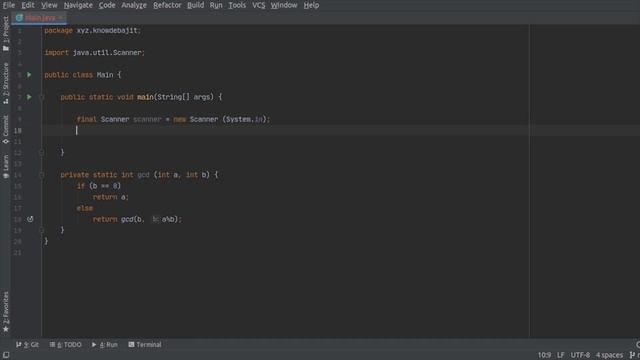Image resolution: width=640 pixels, height=360 pixels.
Task: Collapse the gcd method fold marker
Action: 42,175
